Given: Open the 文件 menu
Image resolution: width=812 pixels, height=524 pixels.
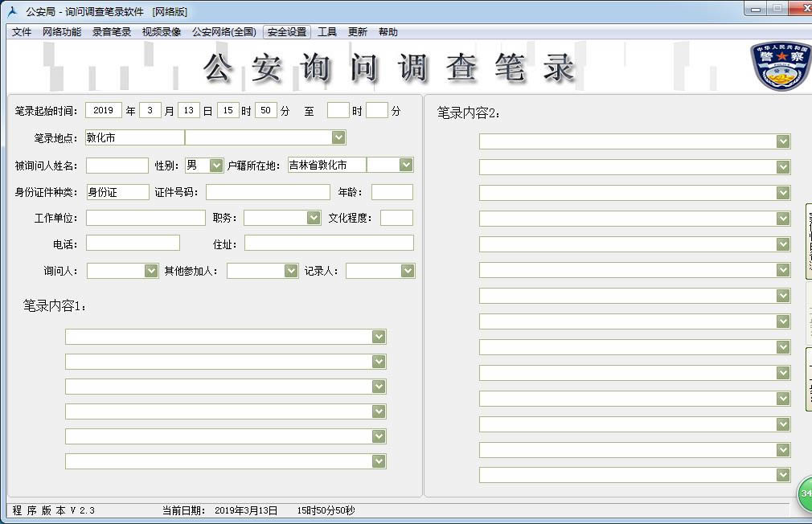Looking at the screenshot, I should click(x=22, y=32).
